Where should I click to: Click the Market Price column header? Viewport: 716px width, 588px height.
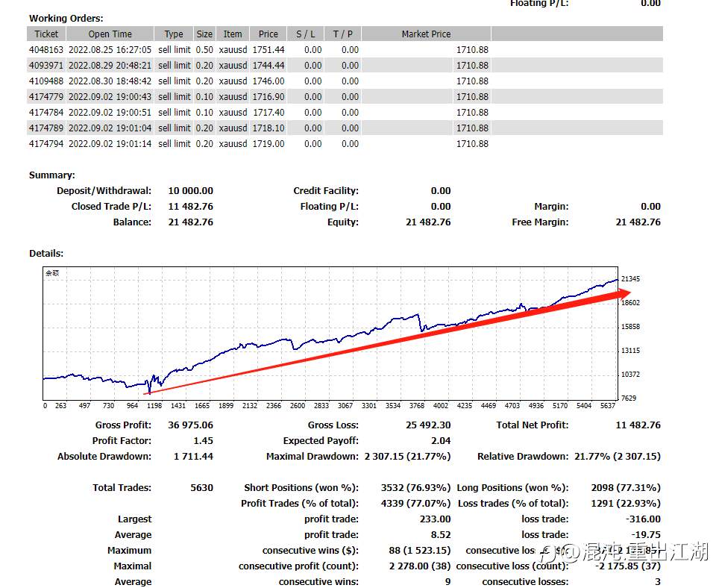(x=426, y=34)
